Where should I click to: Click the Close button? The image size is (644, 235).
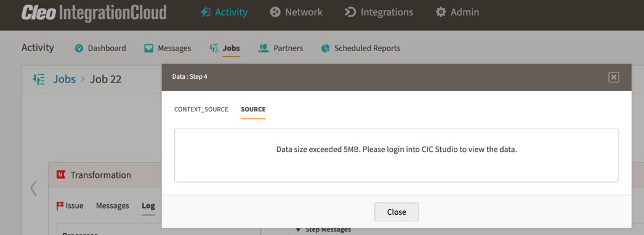(396, 212)
